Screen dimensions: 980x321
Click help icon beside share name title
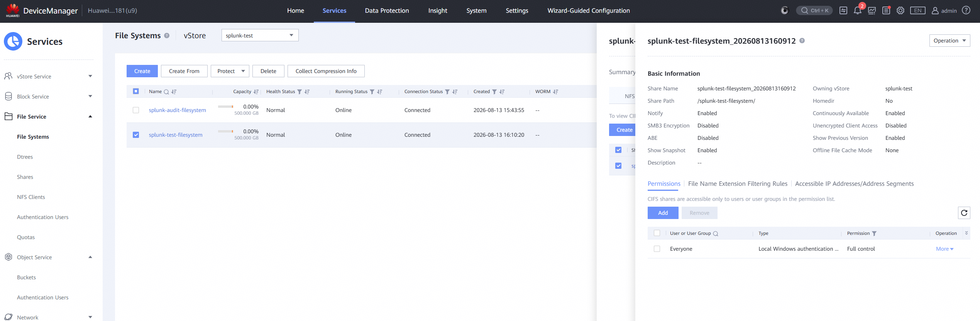[802, 41]
